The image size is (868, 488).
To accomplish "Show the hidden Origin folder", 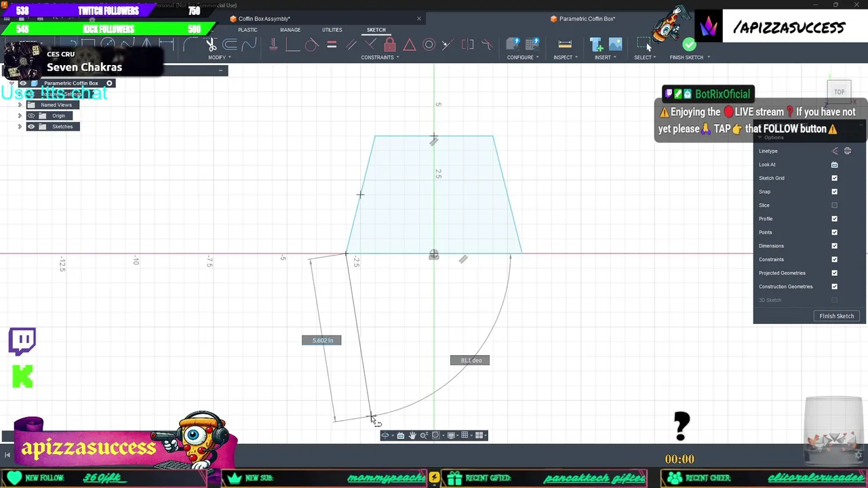I will (31, 116).
